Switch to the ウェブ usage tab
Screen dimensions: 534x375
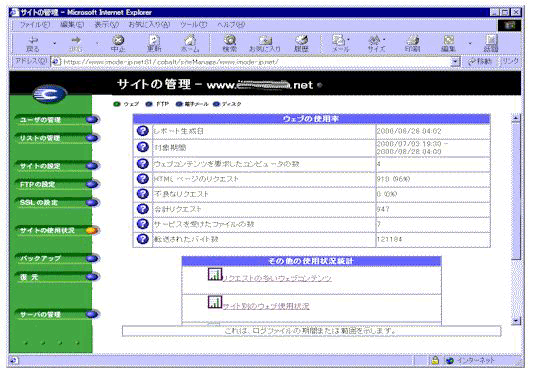click(126, 104)
